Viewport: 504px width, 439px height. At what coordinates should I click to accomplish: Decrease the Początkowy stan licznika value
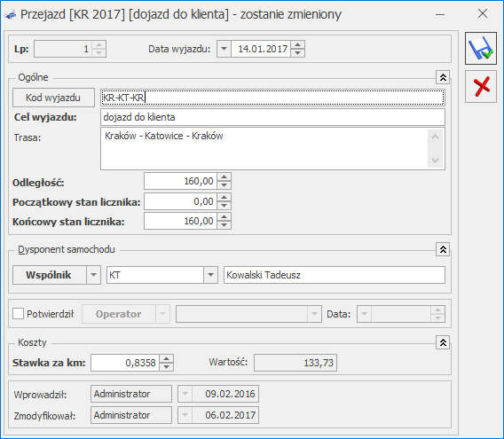pos(224,206)
